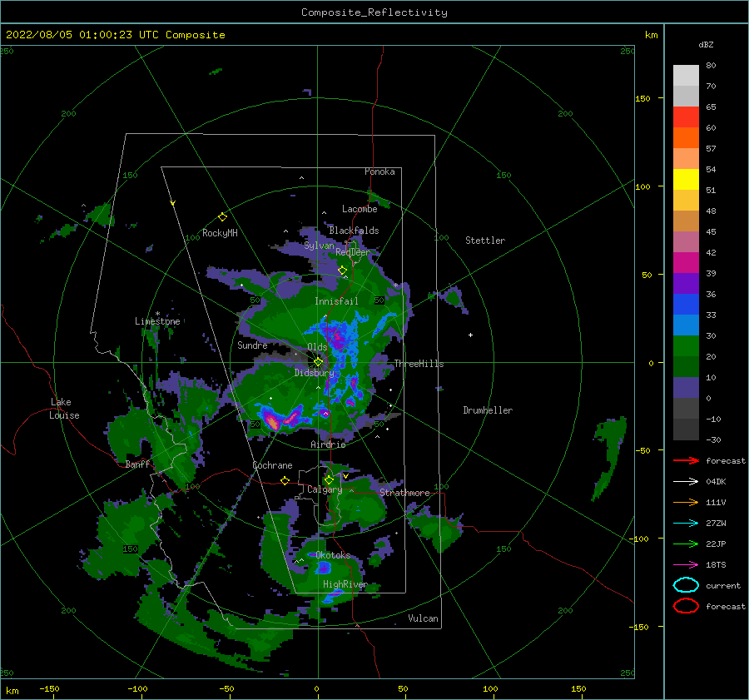Select the Sundre label
The width and height of the screenshot is (749, 700).
[252, 345]
